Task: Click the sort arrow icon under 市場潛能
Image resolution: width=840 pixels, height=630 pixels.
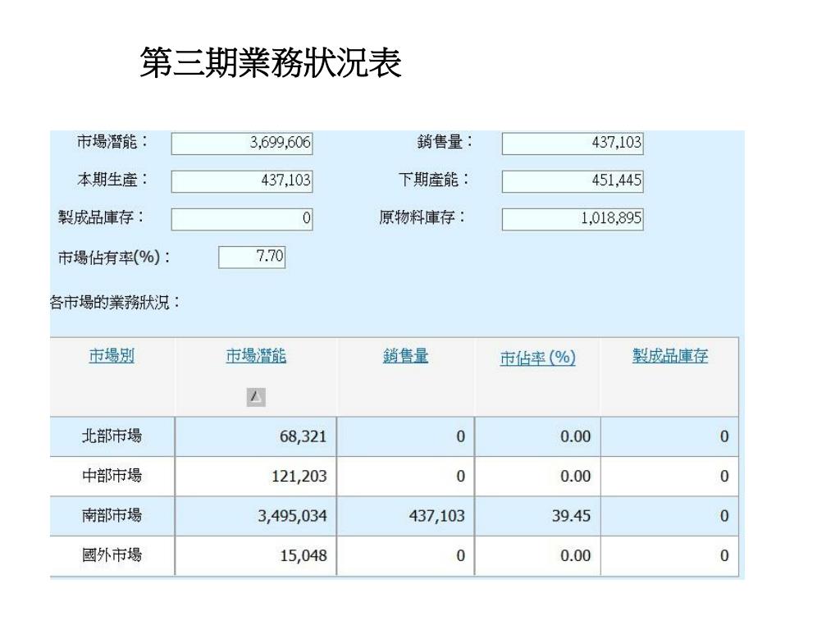Action: click(x=256, y=397)
